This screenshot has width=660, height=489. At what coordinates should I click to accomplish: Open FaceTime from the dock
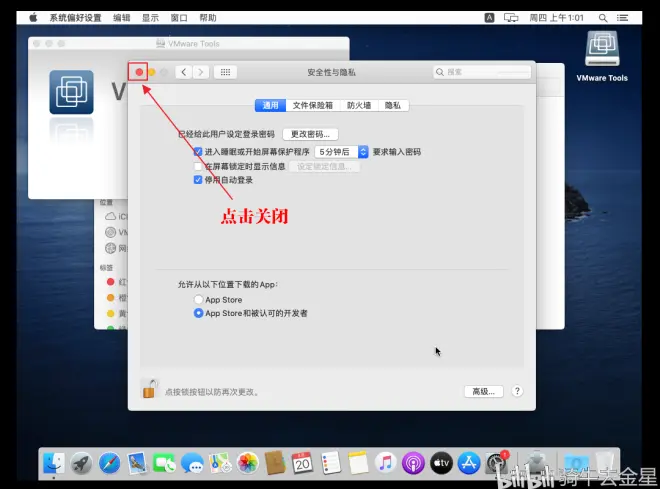point(164,463)
